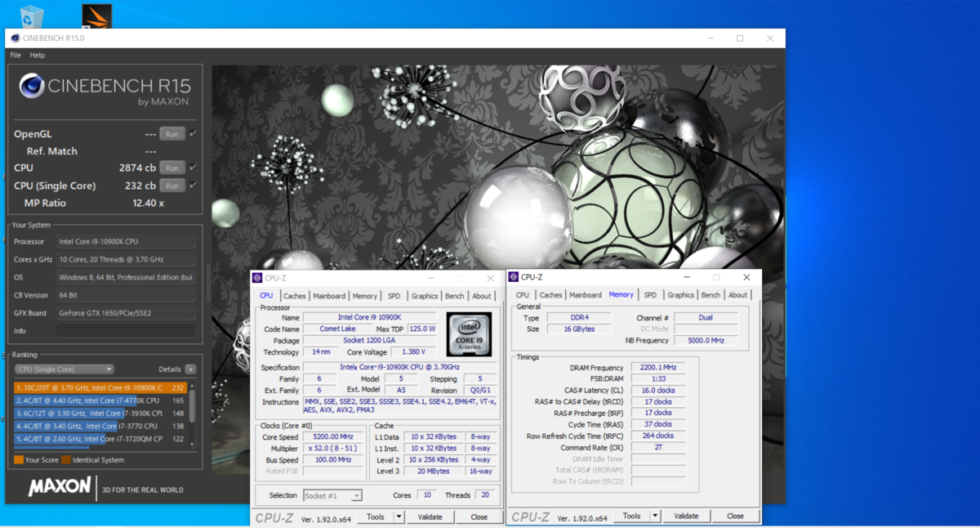Select SPD tab in CPU-Z Memory window
Viewport: 980px width, 528px height.
(x=650, y=295)
